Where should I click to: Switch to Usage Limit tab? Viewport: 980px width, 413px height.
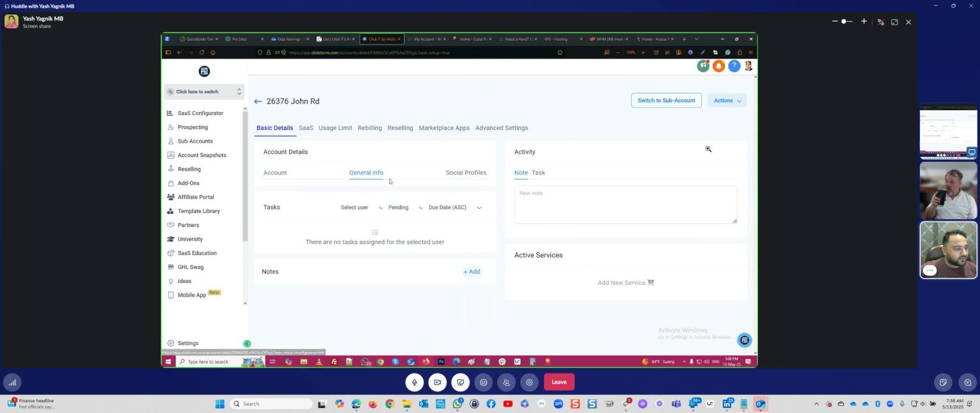pos(335,128)
